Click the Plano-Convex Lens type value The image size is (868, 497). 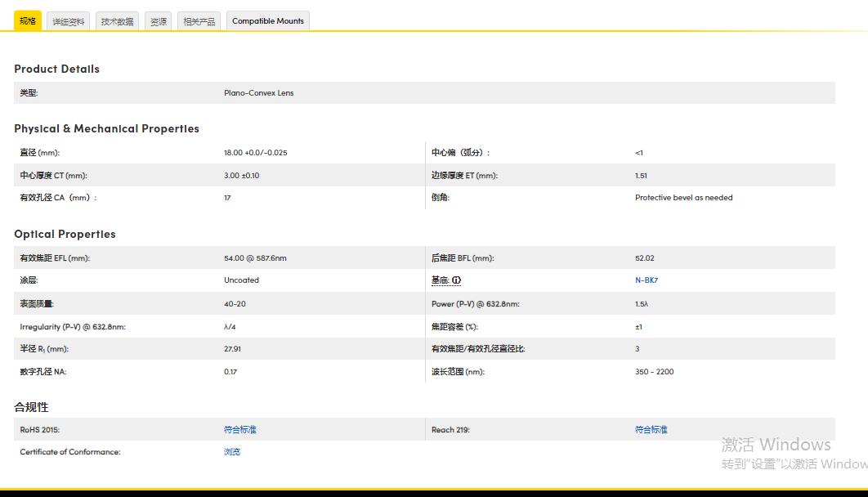click(258, 93)
